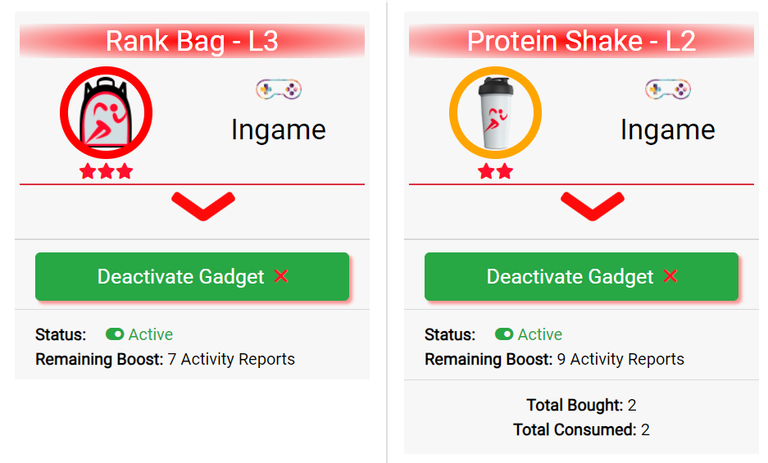Toggle the Active status switch for Protein Shake
The height and width of the screenshot is (463, 768).
point(504,334)
